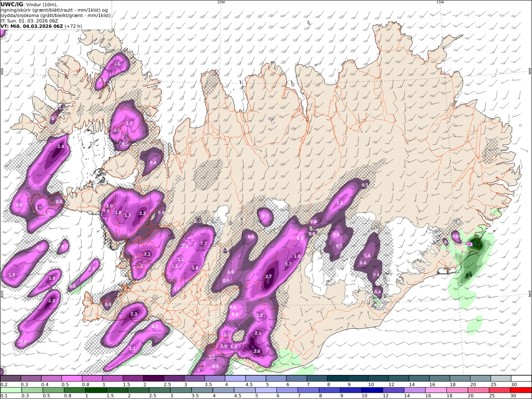Click the '(+72 h)' forecast offset text
Viewport: 532px width, 399px height.
click(73, 26)
